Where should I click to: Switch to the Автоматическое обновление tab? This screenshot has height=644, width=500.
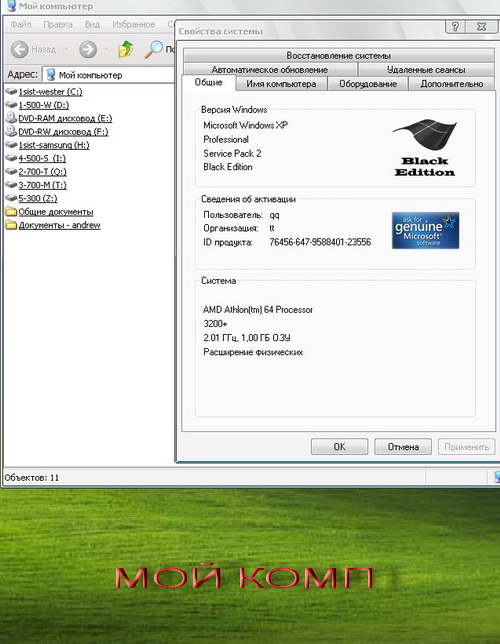tap(270, 69)
